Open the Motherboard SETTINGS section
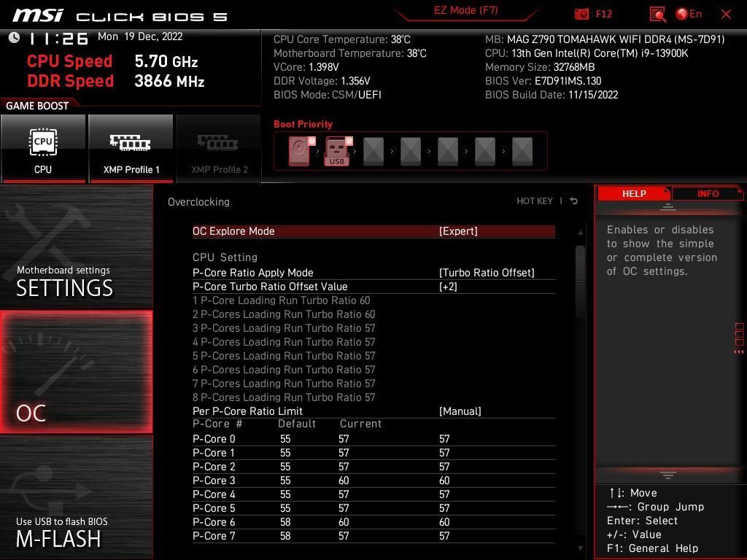Screen dimensions: 747x560 (x=76, y=247)
